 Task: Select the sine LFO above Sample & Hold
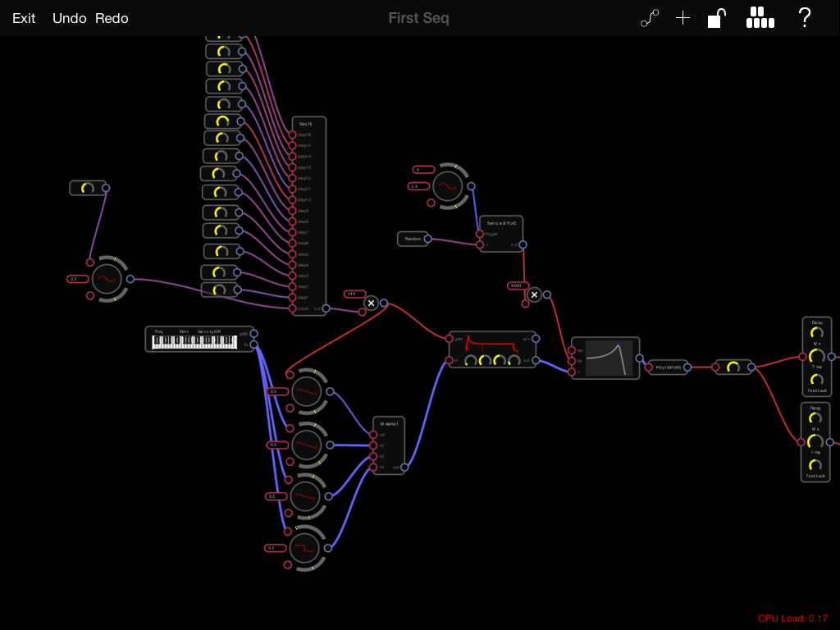pos(448,186)
